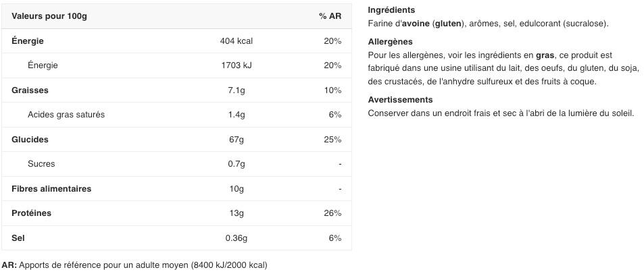The width and height of the screenshot is (644, 276).
Task: Select the 404 kcal energy value
Action: pyautogui.click(x=237, y=41)
